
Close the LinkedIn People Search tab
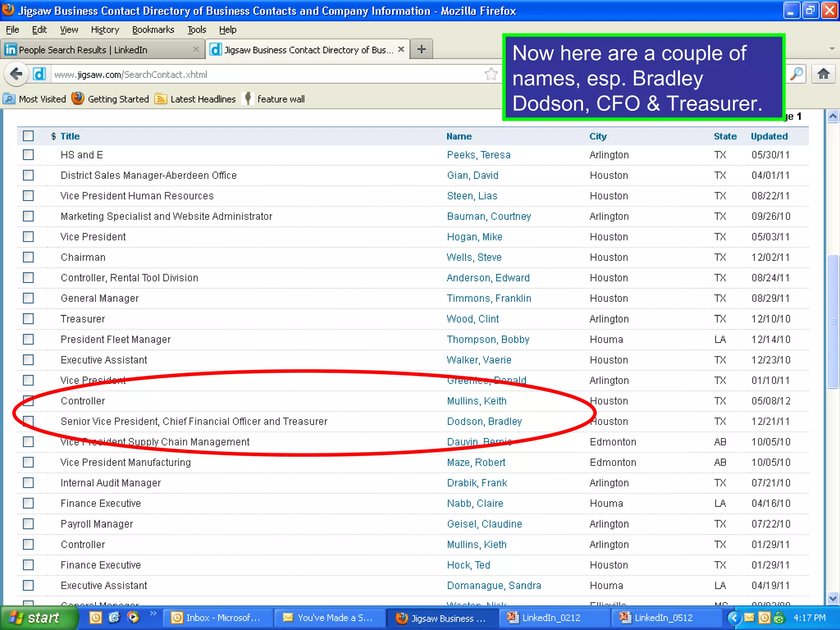196,49
